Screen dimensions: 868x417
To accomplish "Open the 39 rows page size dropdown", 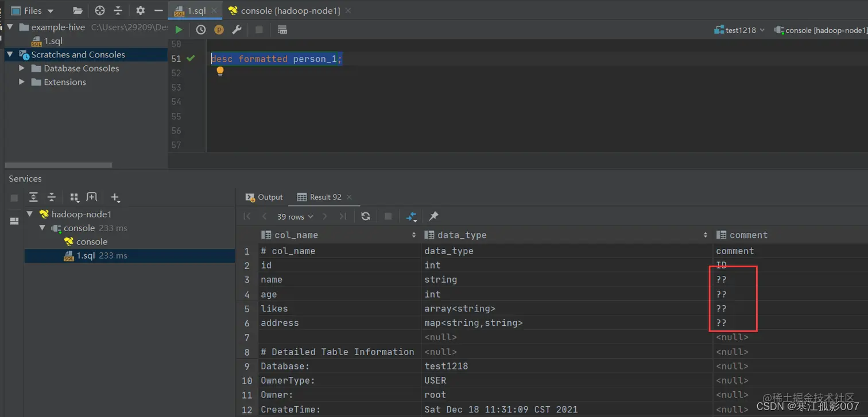I will tap(295, 216).
